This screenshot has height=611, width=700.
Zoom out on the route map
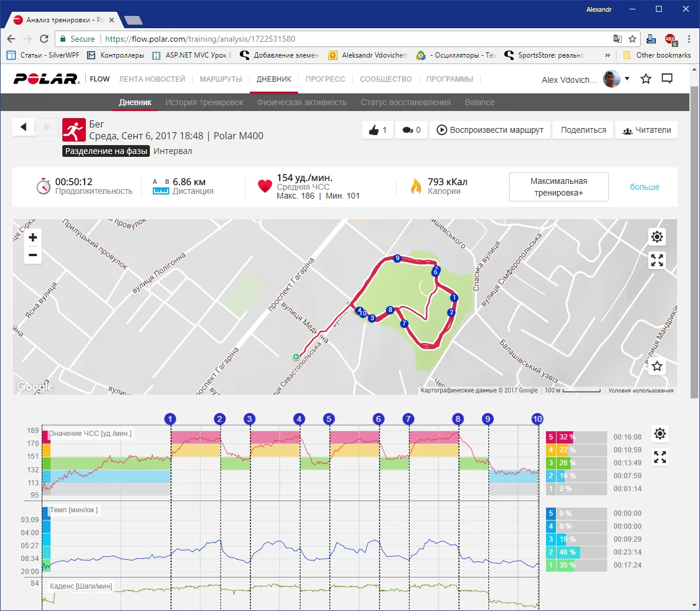[x=33, y=255]
